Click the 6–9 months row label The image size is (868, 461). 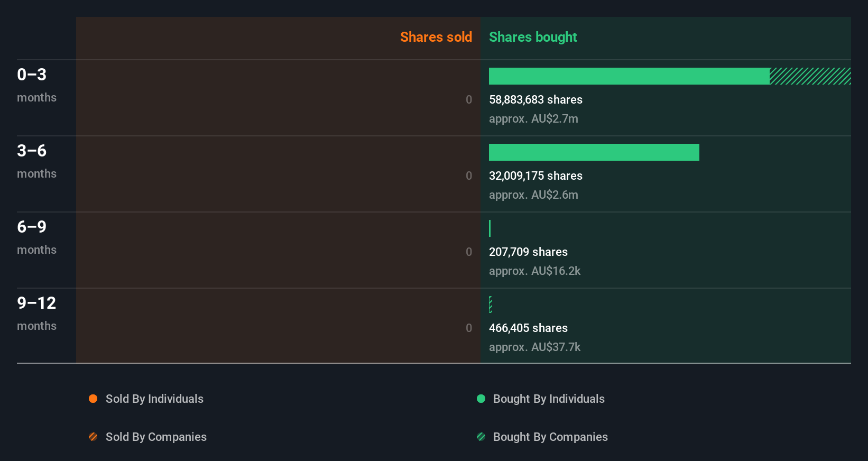(x=36, y=237)
